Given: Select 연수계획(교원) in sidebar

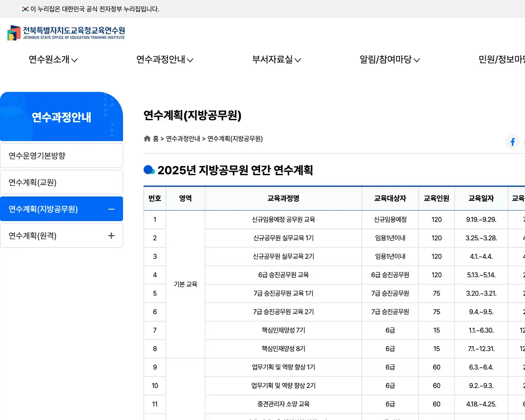Looking at the screenshot, I should 62,182.
